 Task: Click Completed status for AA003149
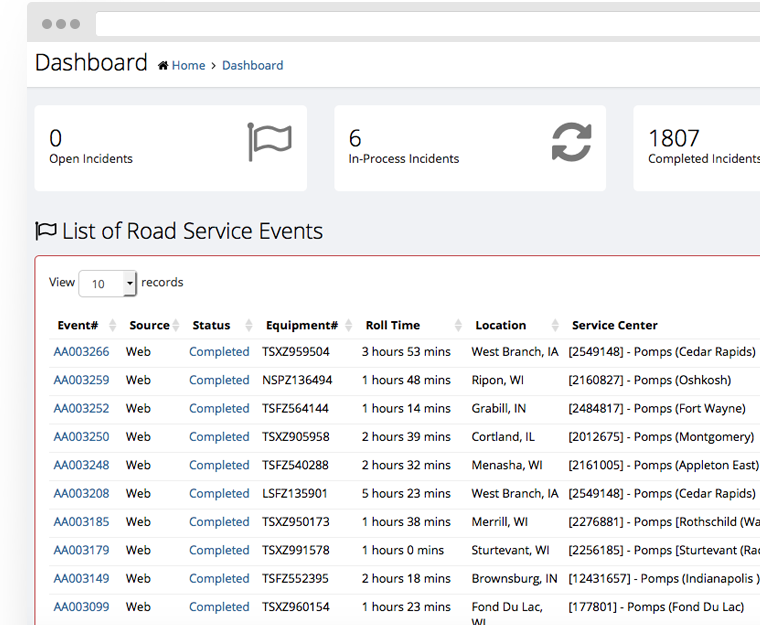(x=219, y=578)
